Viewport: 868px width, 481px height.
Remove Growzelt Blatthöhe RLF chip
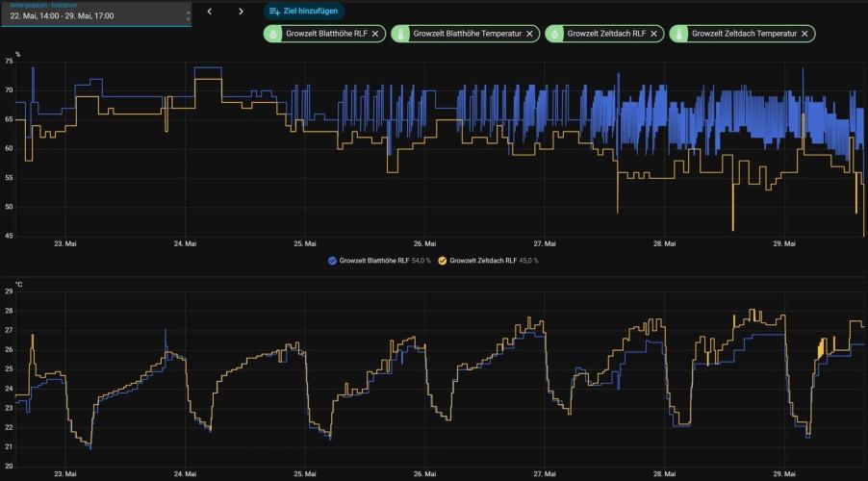tap(375, 34)
